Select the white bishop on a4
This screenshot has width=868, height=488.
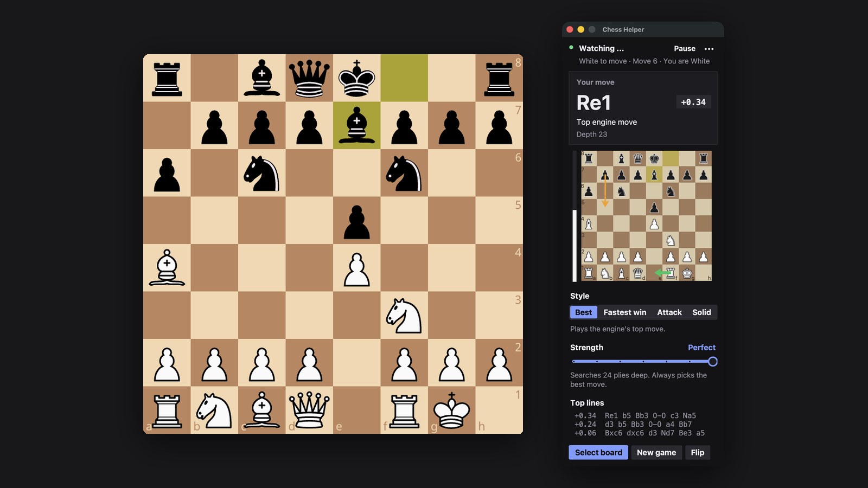point(167,268)
